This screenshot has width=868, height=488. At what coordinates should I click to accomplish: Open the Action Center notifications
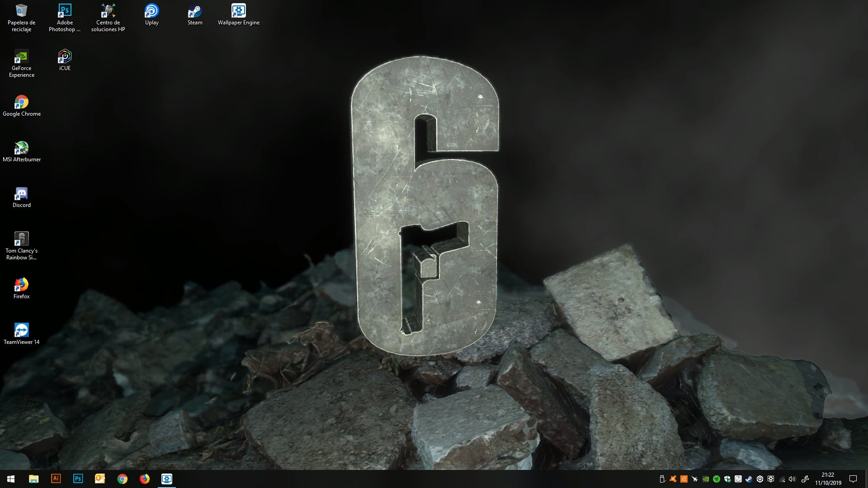(x=853, y=479)
